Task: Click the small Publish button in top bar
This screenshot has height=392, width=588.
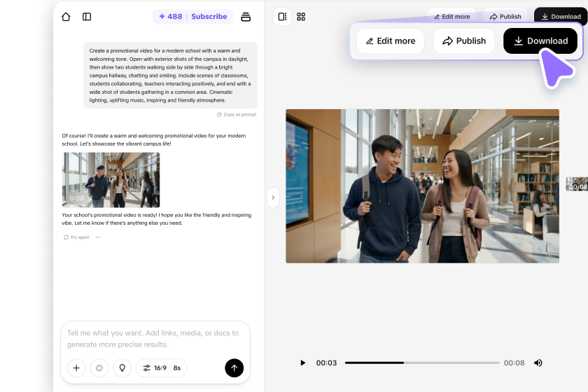Action: pyautogui.click(x=505, y=17)
